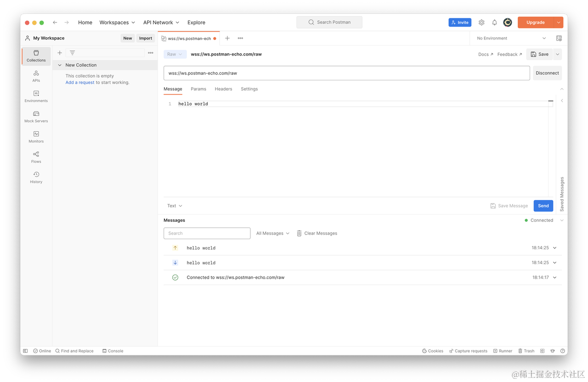Switch to the Message tab
Image resolution: width=588 pixels, height=382 pixels.
173,89
